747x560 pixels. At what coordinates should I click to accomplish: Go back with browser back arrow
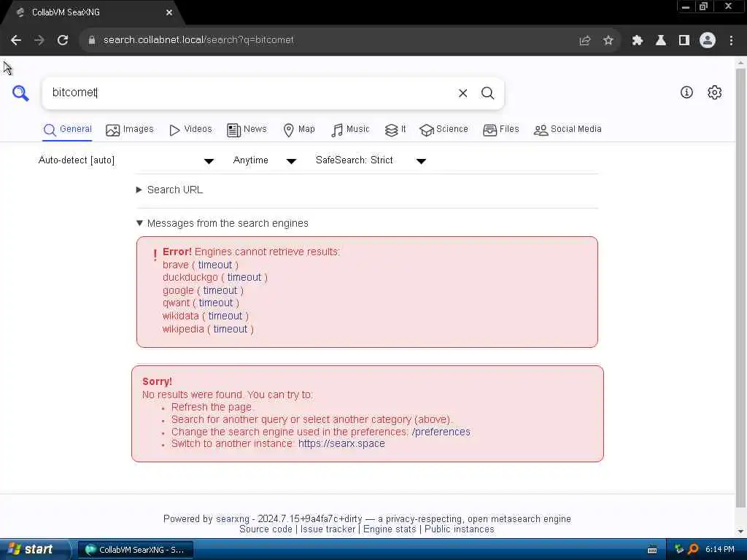[16, 40]
